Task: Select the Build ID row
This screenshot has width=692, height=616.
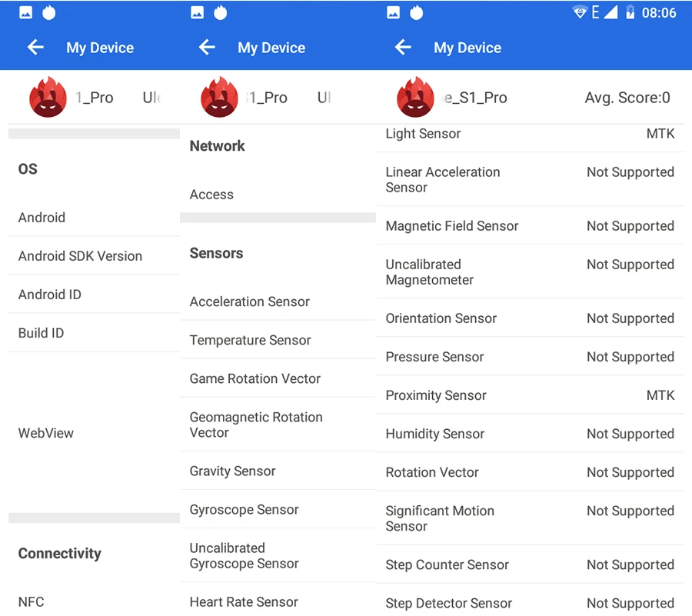Action: click(94, 333)
